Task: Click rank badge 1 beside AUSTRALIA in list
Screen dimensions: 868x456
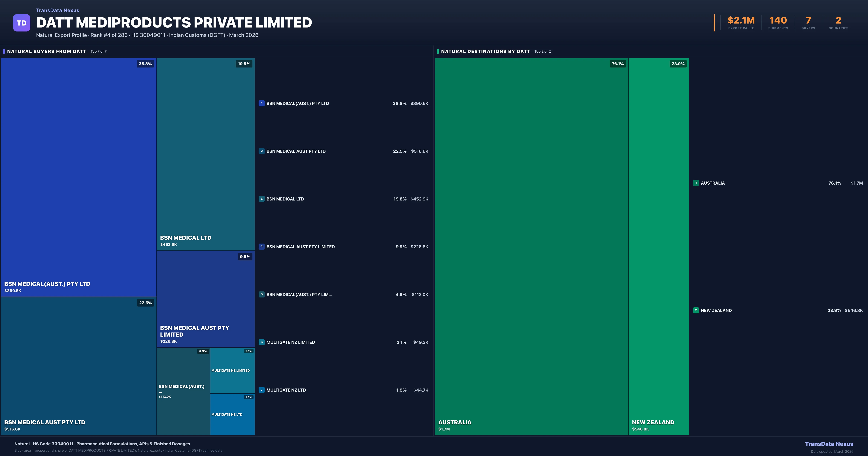Action: (x=696, y=183)
